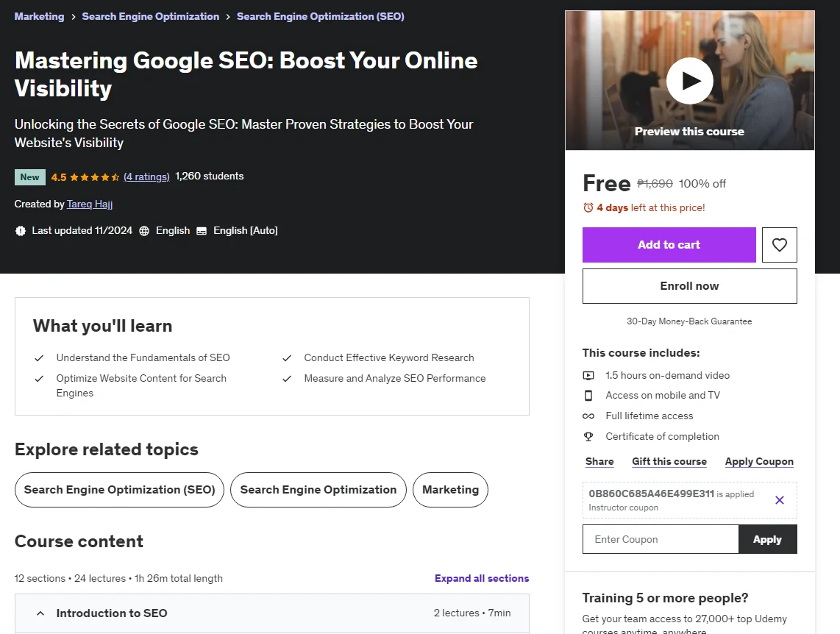
Task: Click the course title heading
Action: (246, 74)
